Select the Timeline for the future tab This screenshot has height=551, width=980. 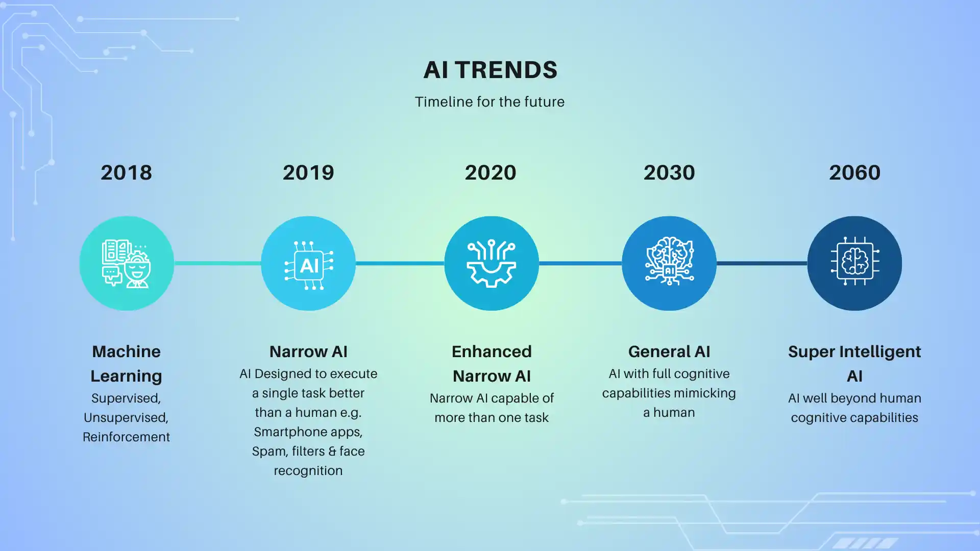489,101
